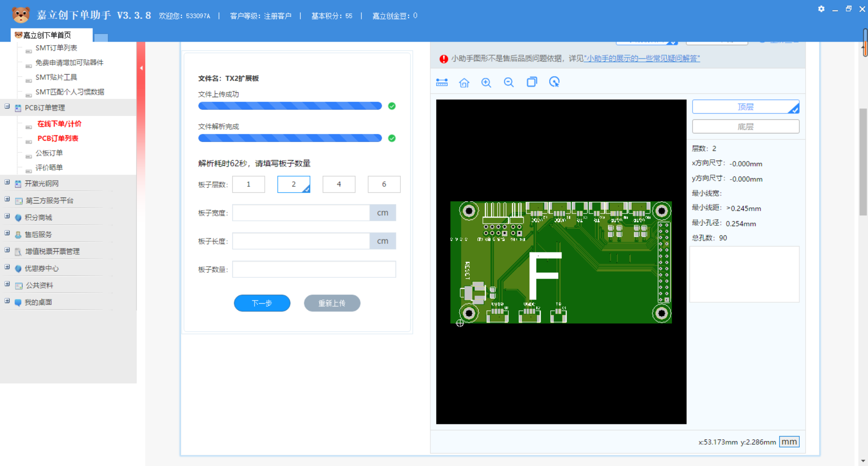Click the home reset view icon
Viewport: 868px width, 466px height.
(464, 82)
